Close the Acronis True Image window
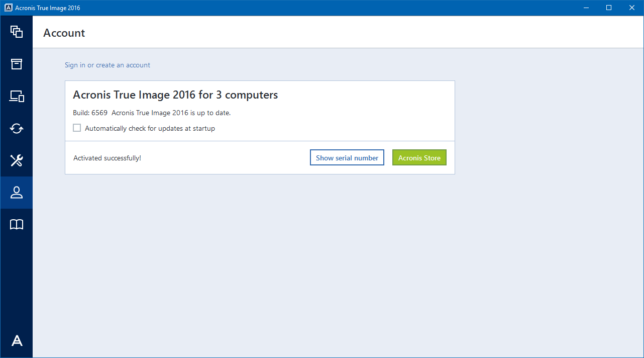644x358 pixels. coord(632,8)
